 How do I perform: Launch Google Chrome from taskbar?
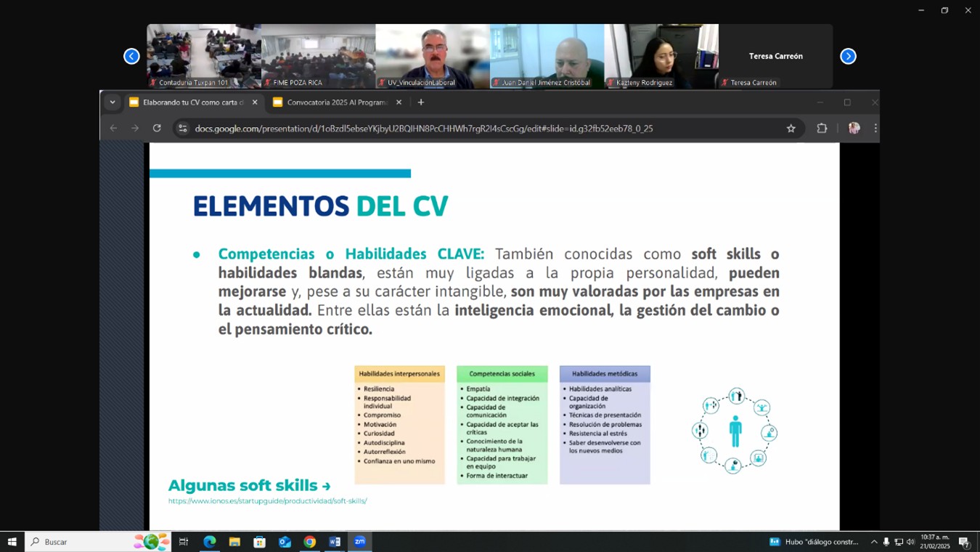310,542
